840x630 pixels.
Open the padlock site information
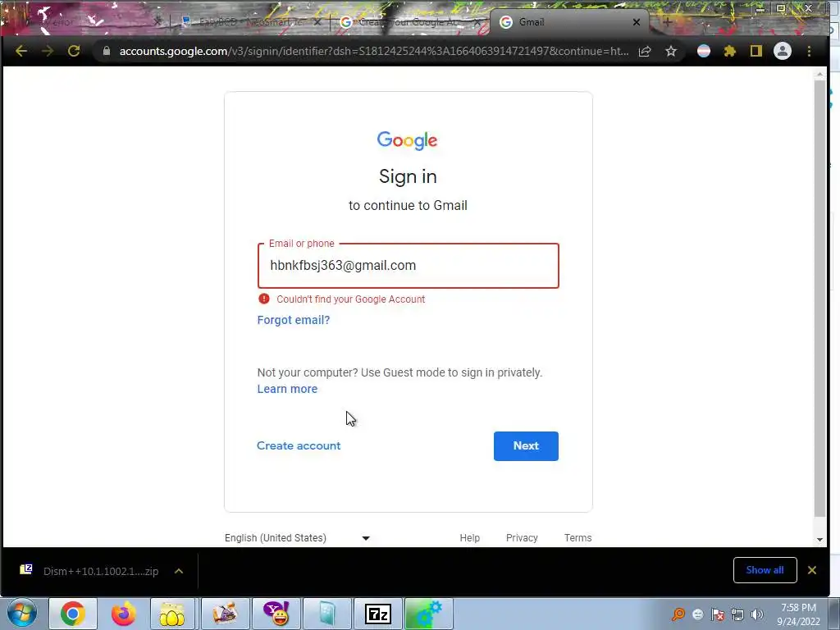tap(106, 51)
